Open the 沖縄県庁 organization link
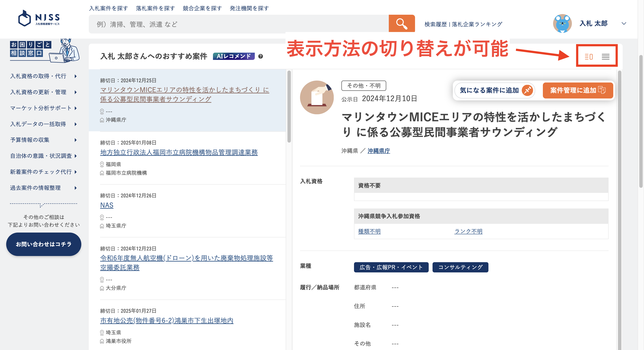644x350 pixels. [x=378, y=151]
